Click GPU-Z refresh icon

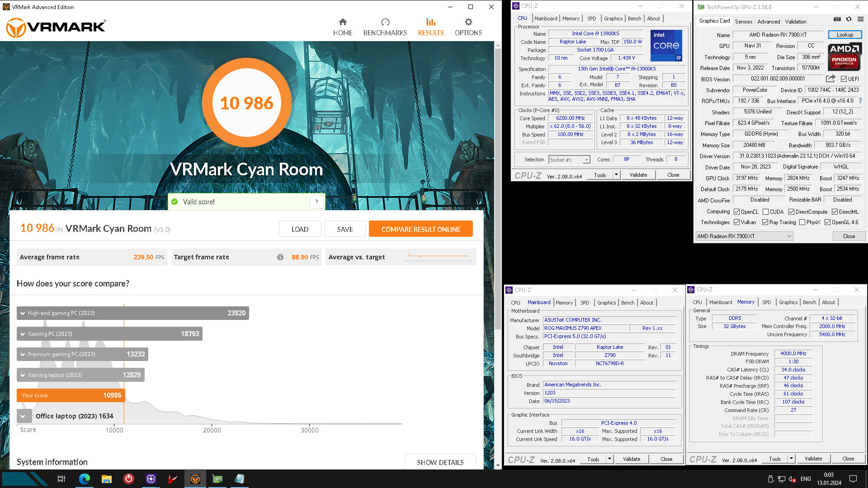[849, 19]
